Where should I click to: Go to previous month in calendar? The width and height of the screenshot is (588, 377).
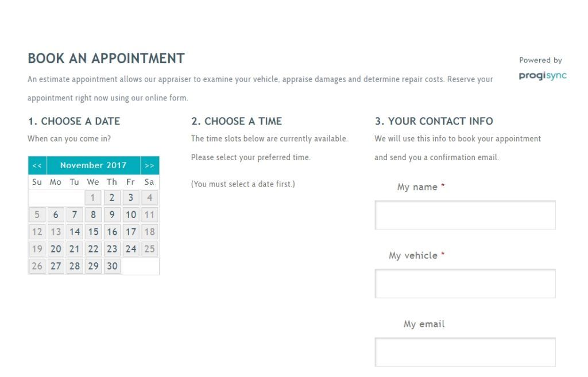pyautogui.click(x=37, y=165)
